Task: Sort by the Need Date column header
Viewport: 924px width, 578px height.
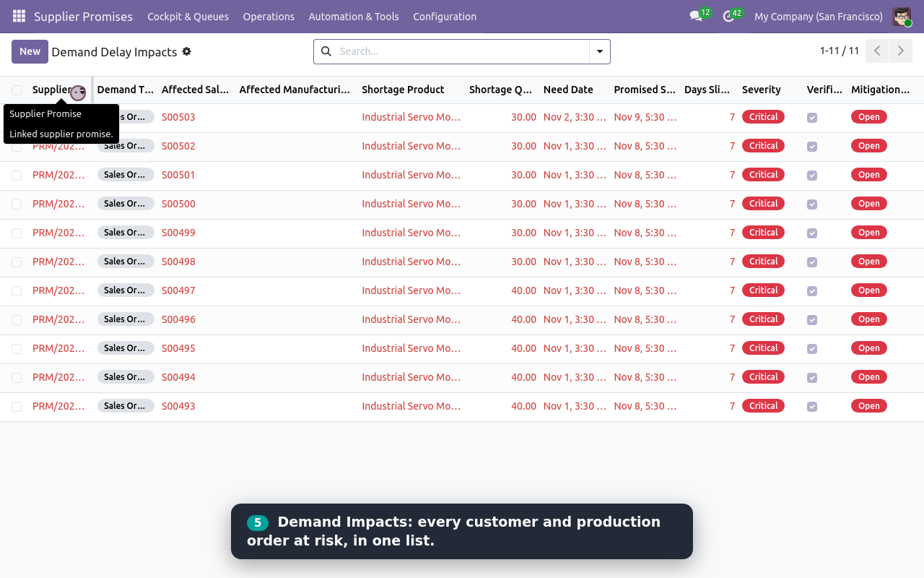Action: click(568, 90)
